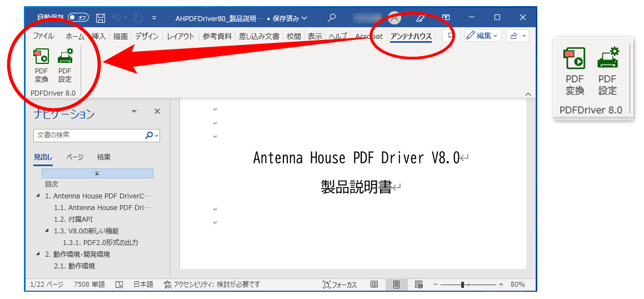
Task: Open the Undo history dropdown arrow
Action: coord(126,18)
